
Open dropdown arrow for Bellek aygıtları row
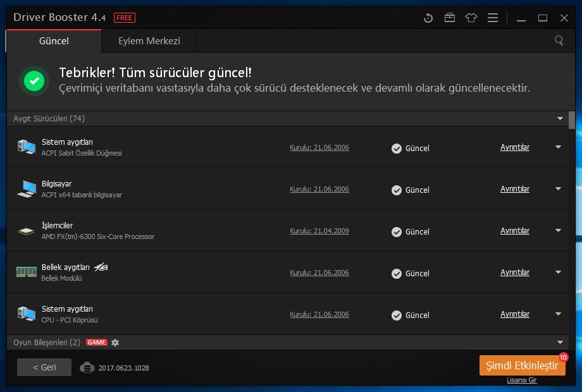[x=558, y=273]
